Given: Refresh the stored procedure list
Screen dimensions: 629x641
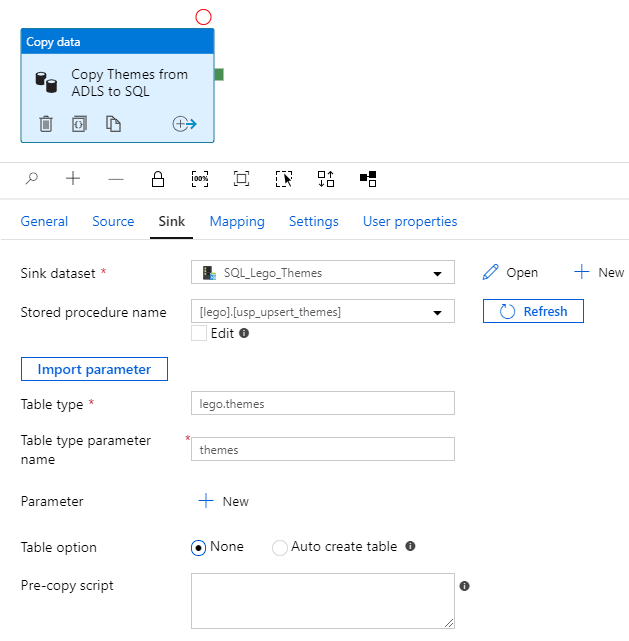Looking at the screenshot, I should 533,311.
